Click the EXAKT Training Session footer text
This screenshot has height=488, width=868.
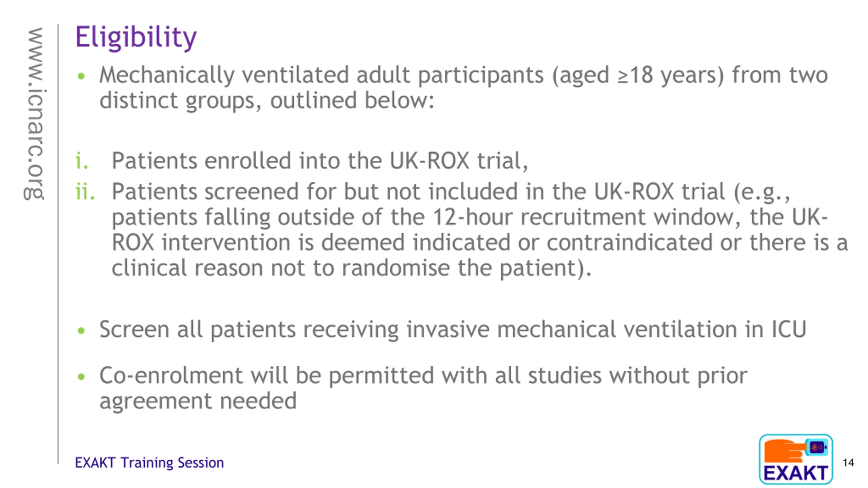pos(149,463)
